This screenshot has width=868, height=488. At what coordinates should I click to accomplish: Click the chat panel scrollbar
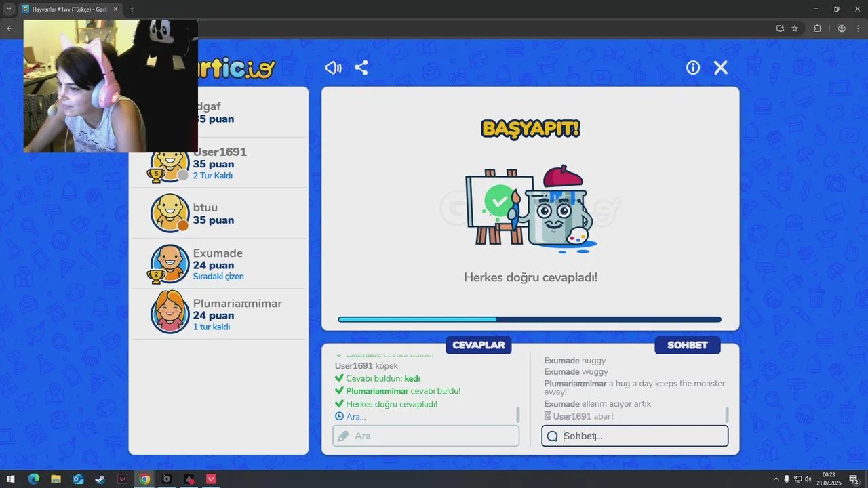pos(727,414)
